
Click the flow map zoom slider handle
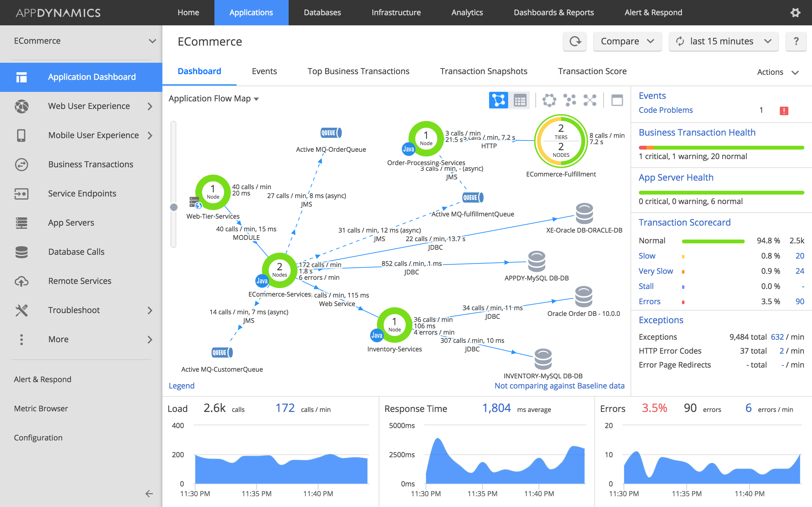click(174, 207)
